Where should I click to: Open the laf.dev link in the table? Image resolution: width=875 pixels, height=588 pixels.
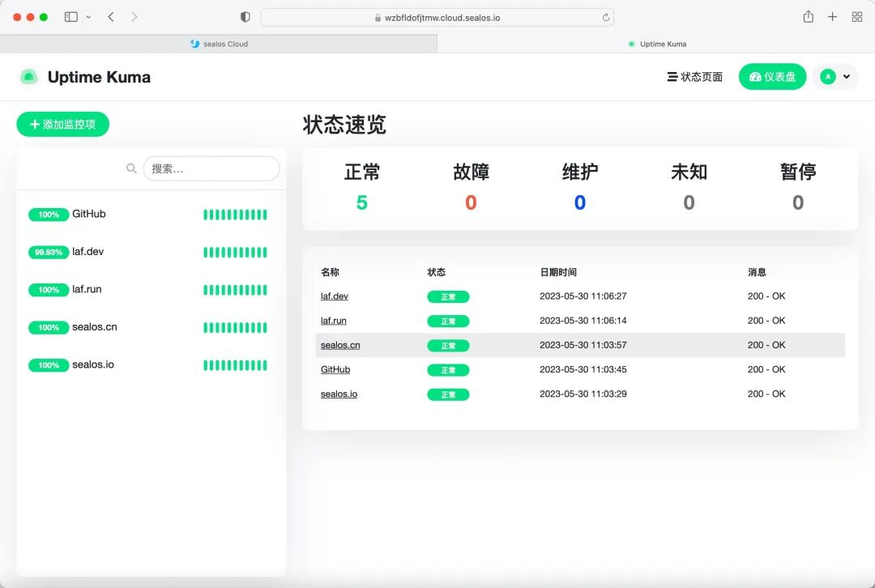(x=335, y=296)
